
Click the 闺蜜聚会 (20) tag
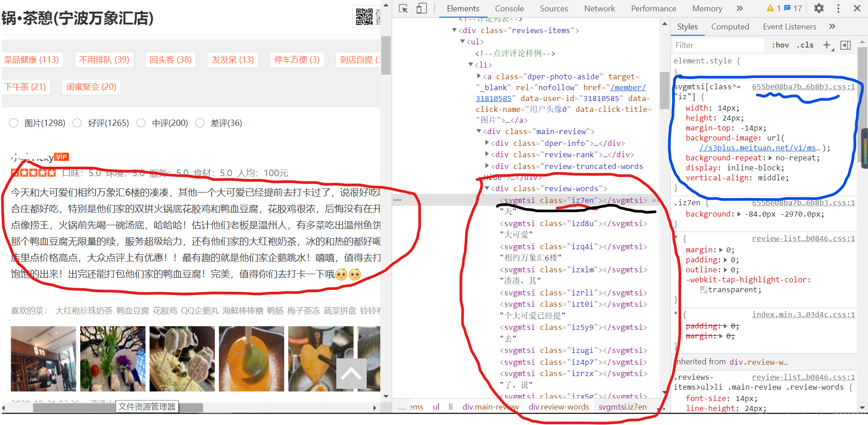[91, 87]
